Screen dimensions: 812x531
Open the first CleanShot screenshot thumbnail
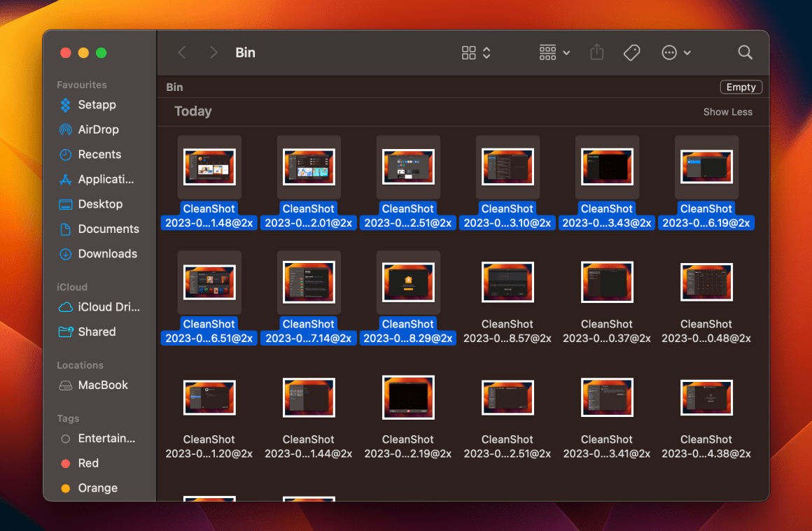click(x=209, y=167)
